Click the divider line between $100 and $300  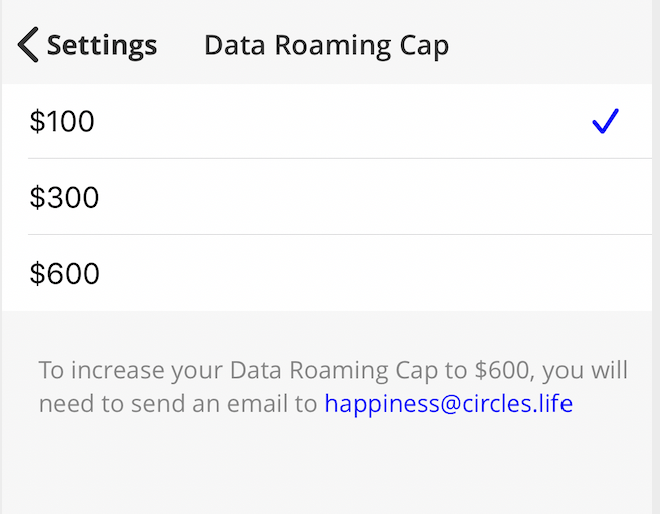pos(340,158)
